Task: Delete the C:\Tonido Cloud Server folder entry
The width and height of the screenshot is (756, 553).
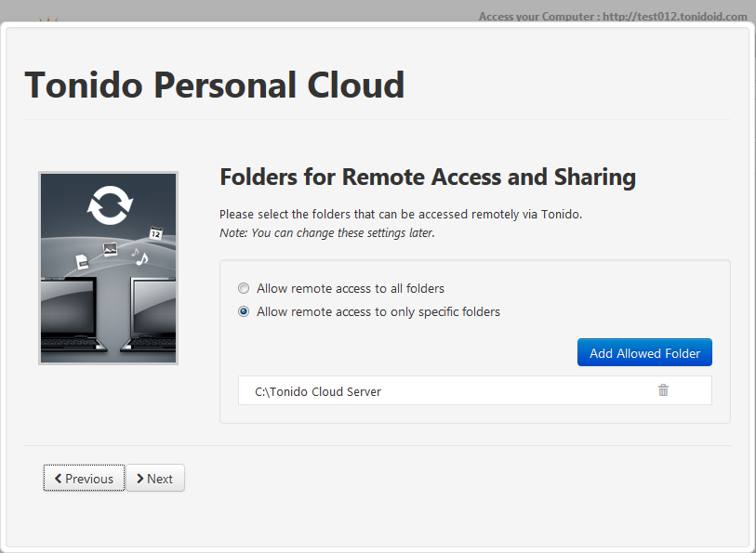Action: click(663, 390)
